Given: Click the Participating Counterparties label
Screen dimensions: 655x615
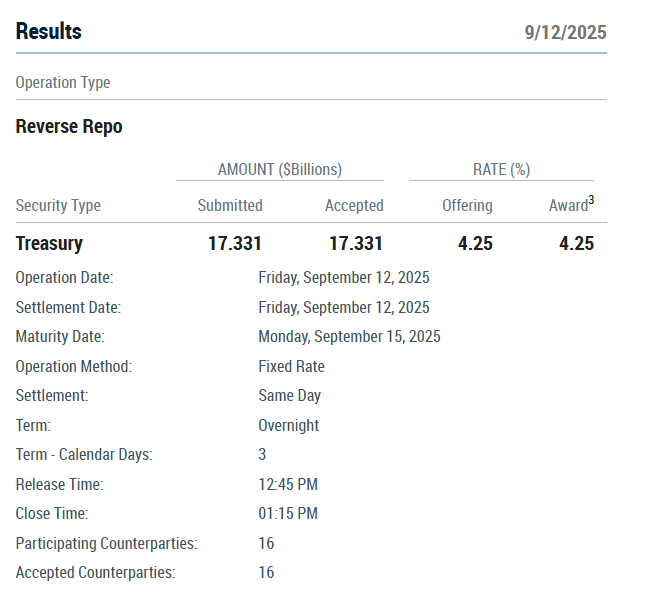Looking at the screenshot, I should (107, 543).
